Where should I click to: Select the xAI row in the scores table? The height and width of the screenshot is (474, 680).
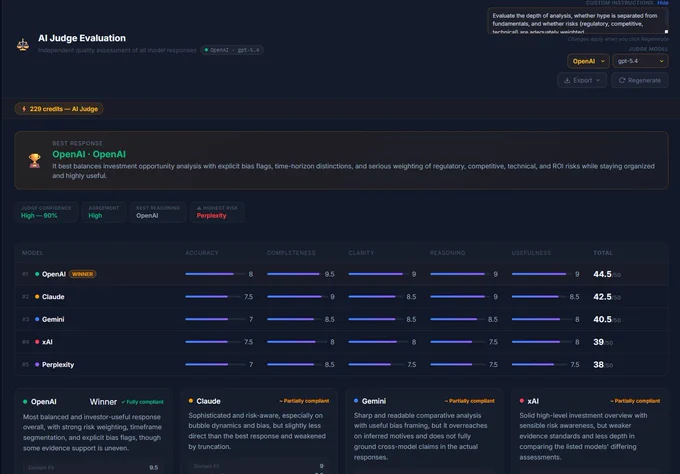click(x=341, y=342)
